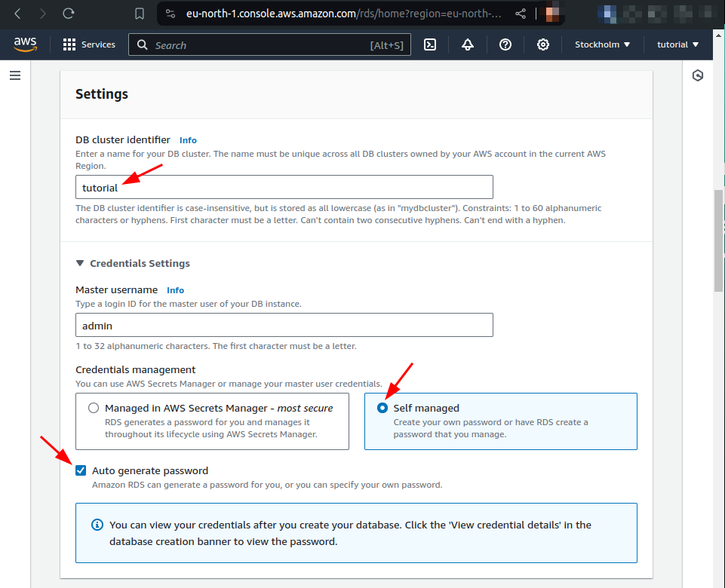Open the Services menu
Screen dimensions: 725x588
pos(88,44)
